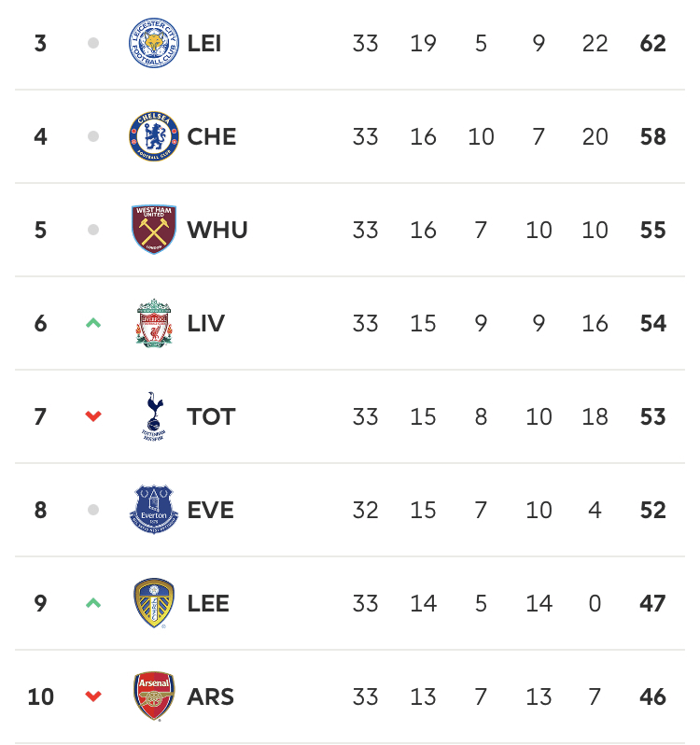
Task: Select rank number 9 in table
Action: (x=40, y=604)
